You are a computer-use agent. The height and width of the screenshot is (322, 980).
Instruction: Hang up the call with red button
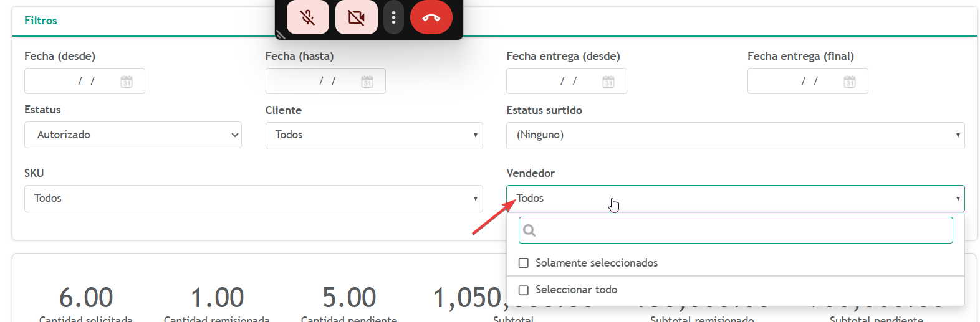coord(431,17)
